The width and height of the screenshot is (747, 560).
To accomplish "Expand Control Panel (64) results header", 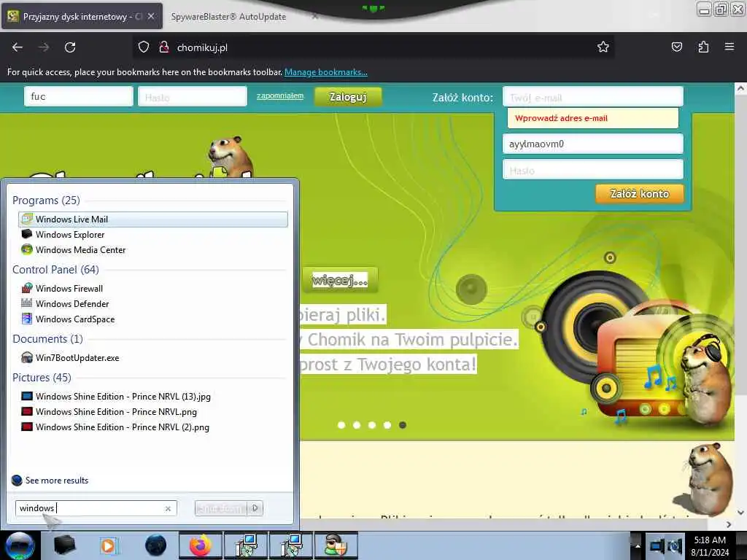I will (55, 270).
